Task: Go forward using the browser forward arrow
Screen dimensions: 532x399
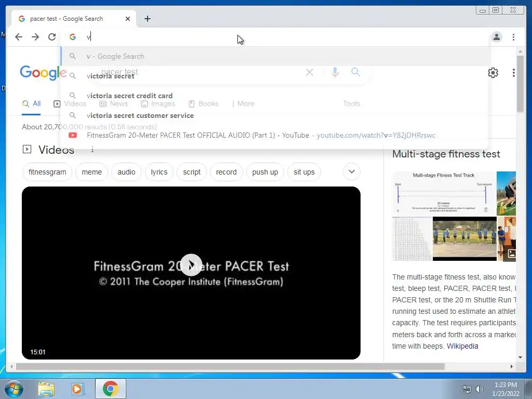Action: [x=35, y=37]
